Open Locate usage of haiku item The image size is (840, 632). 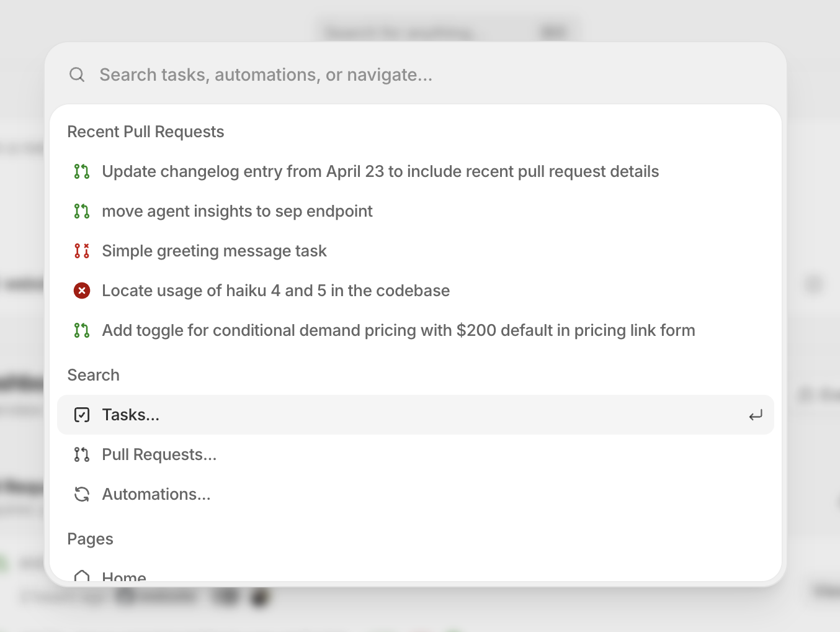click(x=275, y=291)
